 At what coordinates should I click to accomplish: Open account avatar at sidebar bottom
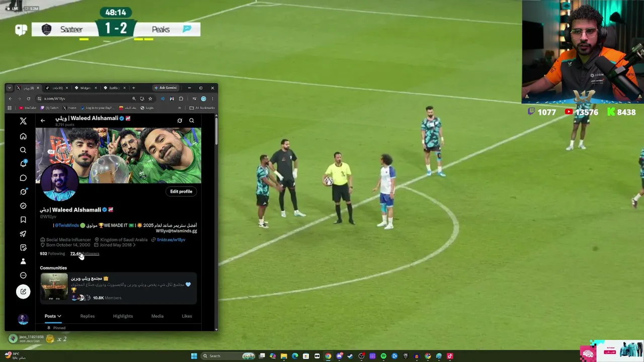click(x=23, y=319)
